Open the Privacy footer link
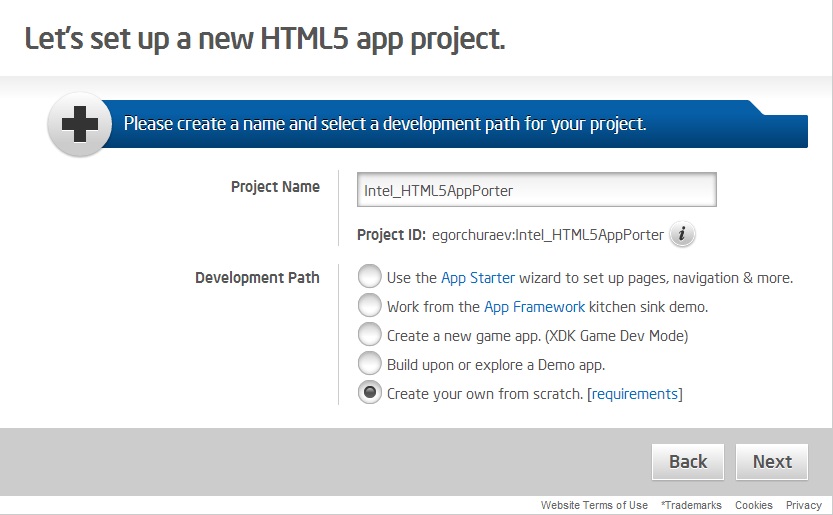The height and width of the screenshot is (515, 833). point(804,505)
